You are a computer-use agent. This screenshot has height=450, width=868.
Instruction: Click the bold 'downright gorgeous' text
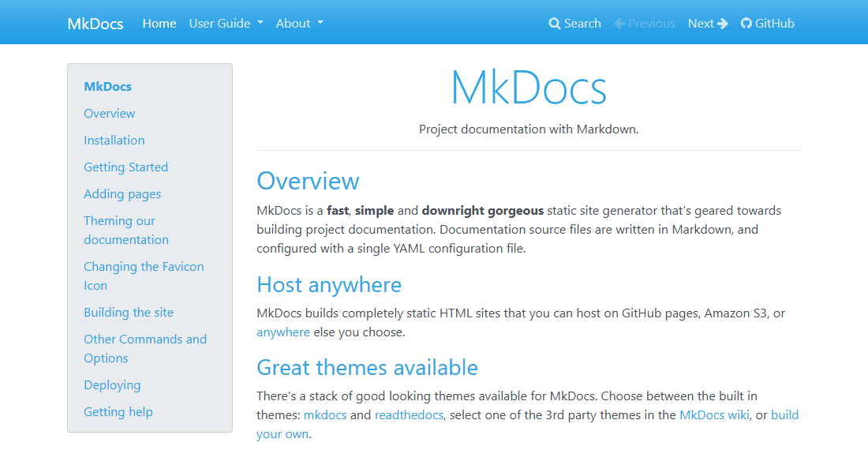tap(483, 210)
